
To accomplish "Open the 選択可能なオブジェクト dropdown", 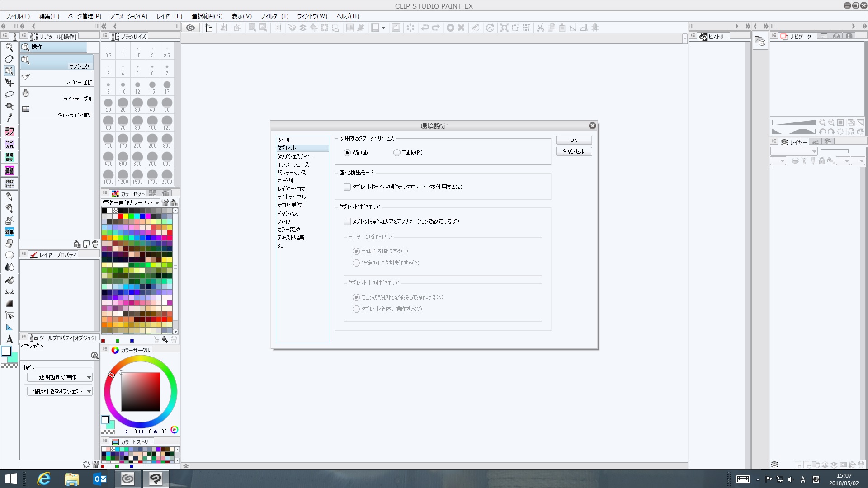I will click(x=59, y=391).
